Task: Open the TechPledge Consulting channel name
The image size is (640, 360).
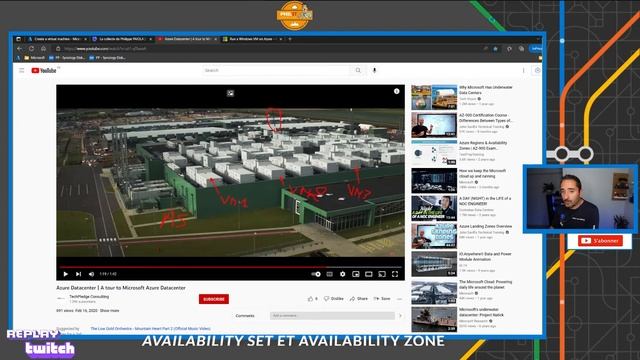Action: tap(89, 296)
